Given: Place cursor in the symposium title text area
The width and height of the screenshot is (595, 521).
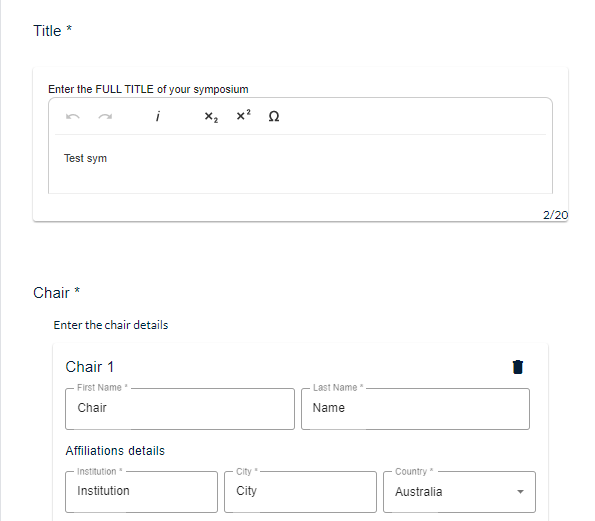Looking at the screenshot, I should point(300,164).
